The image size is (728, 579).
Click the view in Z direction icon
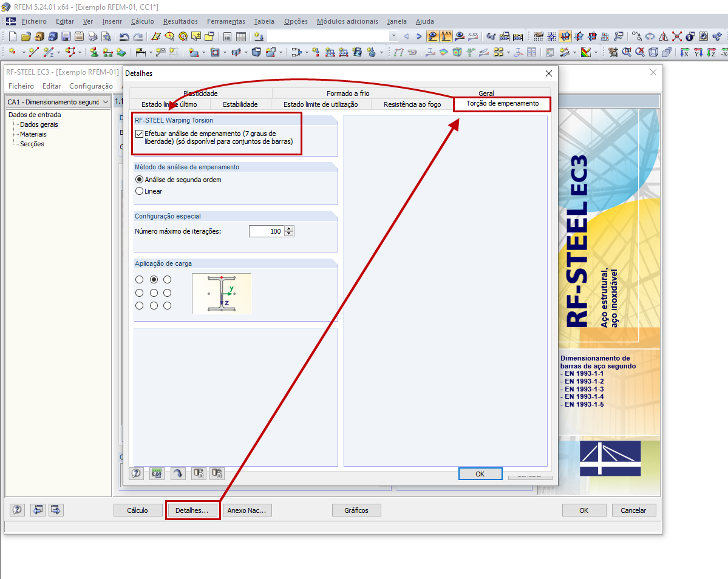click(711, 52)
